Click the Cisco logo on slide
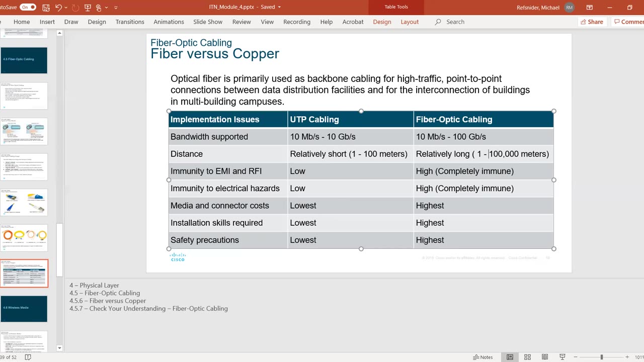This screenshot has height=362, width=644. point(178,257)
